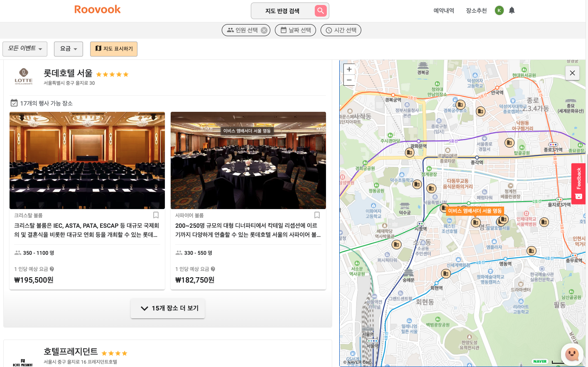The image size is (588, 367).
Task: Click the venue marker near 광화문역
Action: tap(409, 153)
